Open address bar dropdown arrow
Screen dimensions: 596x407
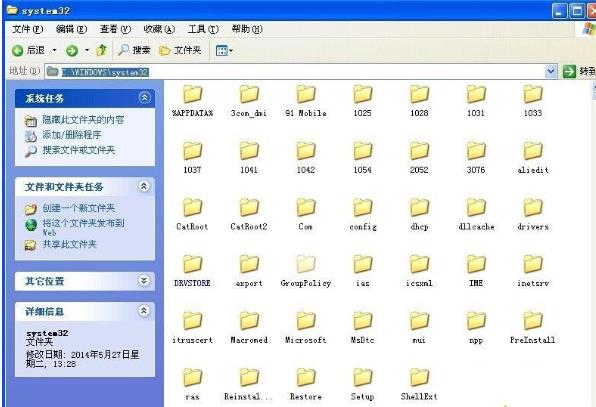coord(551,71)
